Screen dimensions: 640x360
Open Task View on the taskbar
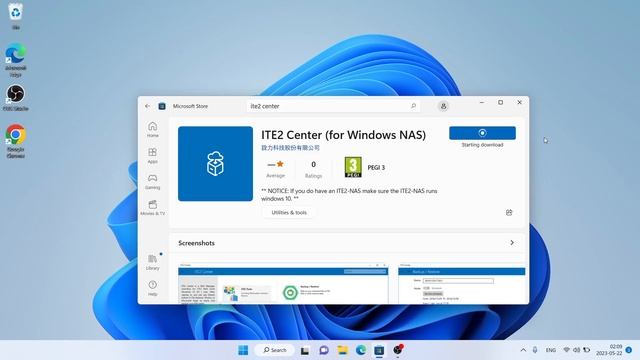click(x=305, y=350)
